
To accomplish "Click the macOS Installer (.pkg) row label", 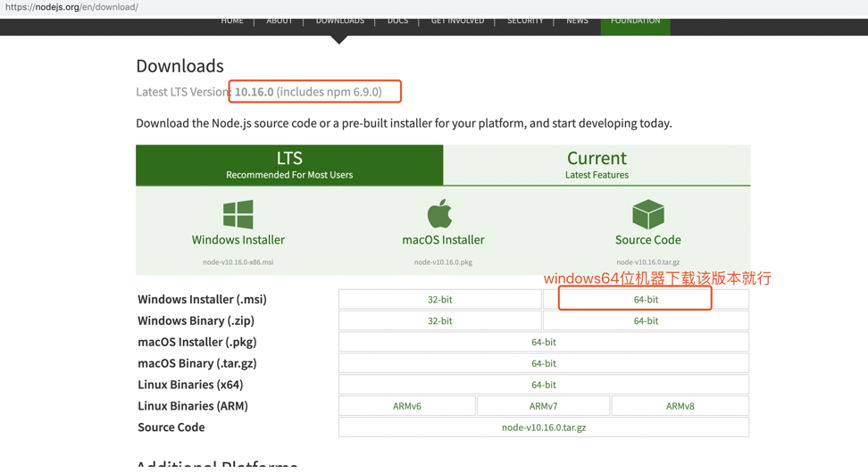I will click(x=197, y=342).
